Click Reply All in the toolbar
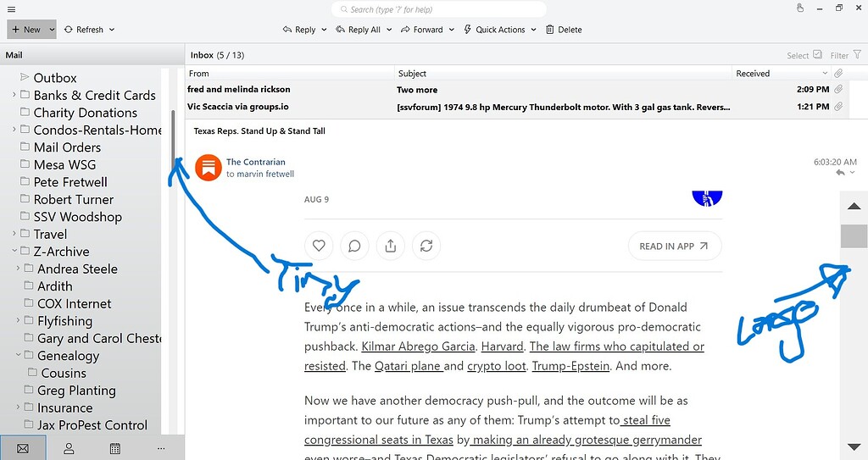Image resolution: width=868 pixels, height=460 pixels. (359, 30)
